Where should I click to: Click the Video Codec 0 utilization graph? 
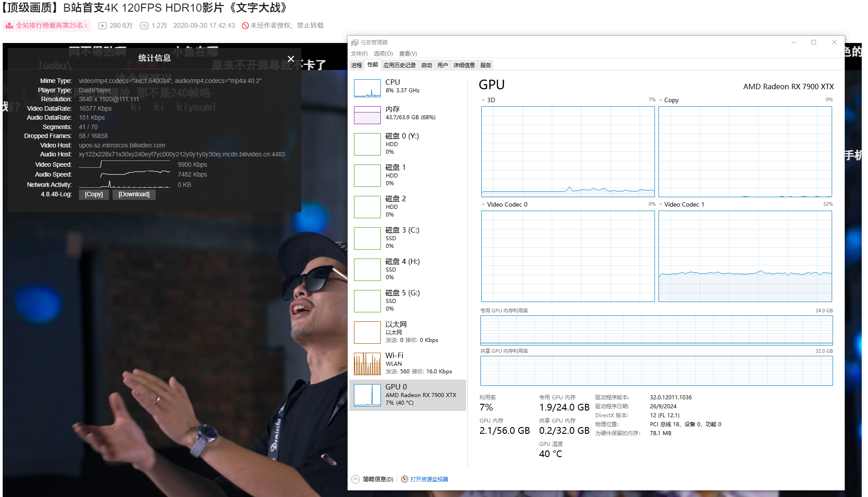(568, 256)
